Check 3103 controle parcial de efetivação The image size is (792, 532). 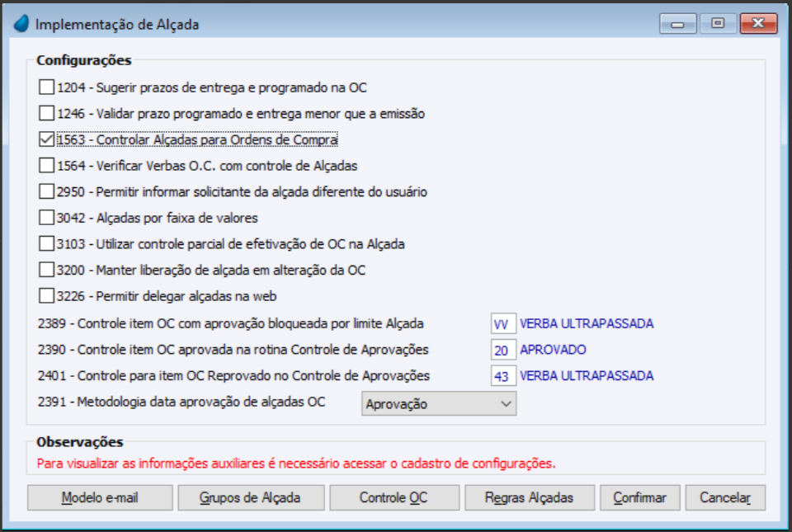coord(47,244)
